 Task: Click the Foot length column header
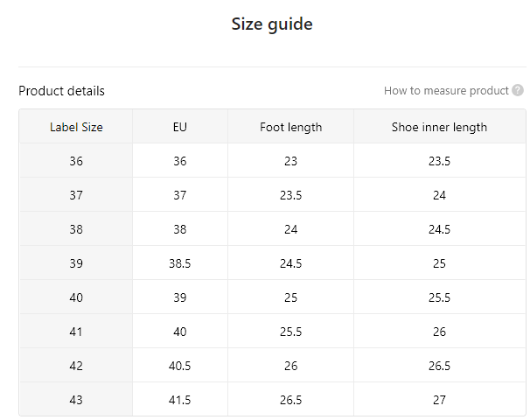click(x=290, y=127)
